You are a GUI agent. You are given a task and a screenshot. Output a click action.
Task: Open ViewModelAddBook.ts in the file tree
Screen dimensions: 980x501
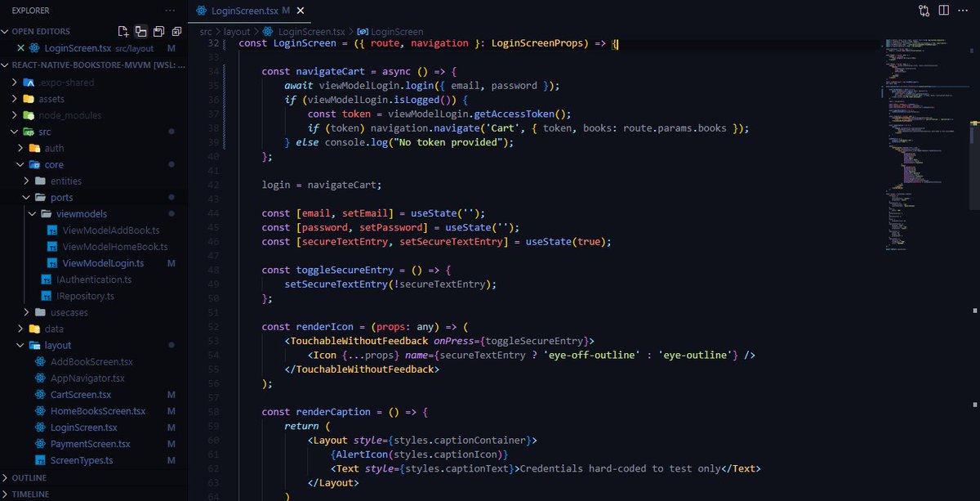pos(113,230)
